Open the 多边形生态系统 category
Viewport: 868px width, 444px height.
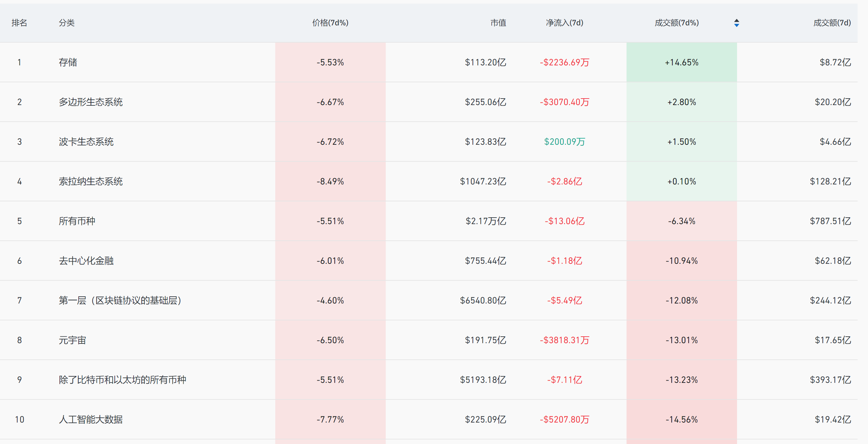[91, 102]
